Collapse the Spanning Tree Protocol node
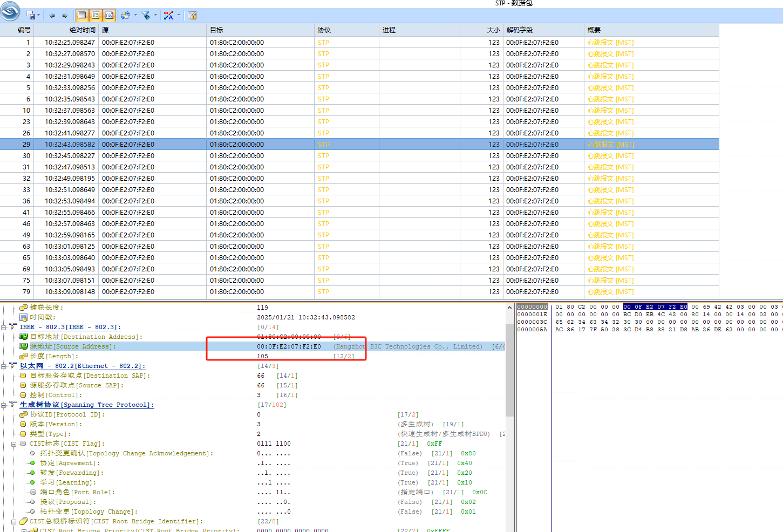This screenshot has width=783, height=532. pos(4,405)
